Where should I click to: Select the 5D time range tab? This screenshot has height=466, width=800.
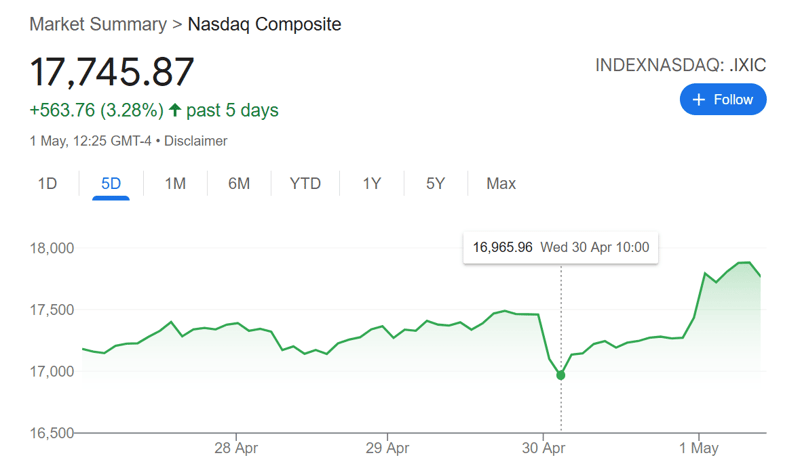point(111,183)
